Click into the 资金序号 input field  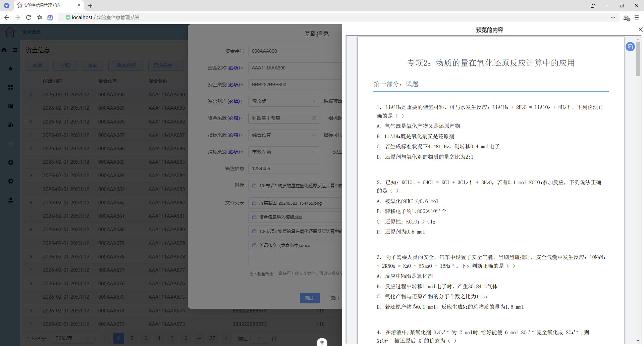click(x=284, y=51)
